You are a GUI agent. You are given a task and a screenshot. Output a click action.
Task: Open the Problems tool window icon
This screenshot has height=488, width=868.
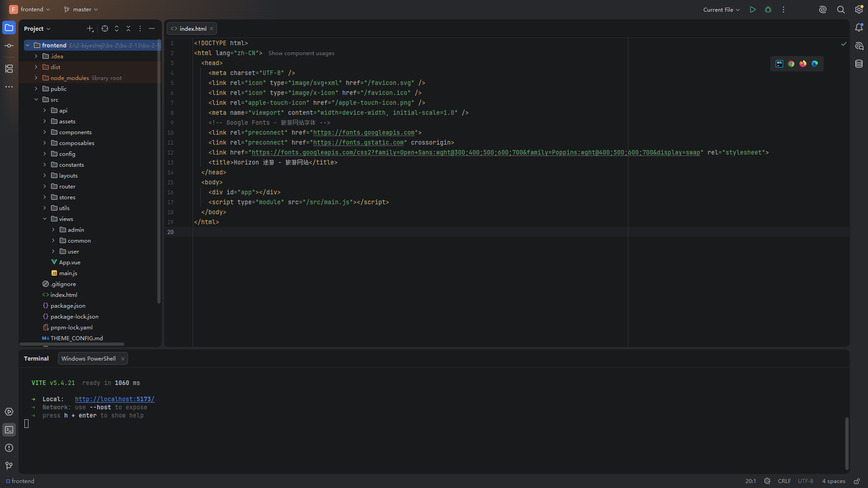pos(9,448)
